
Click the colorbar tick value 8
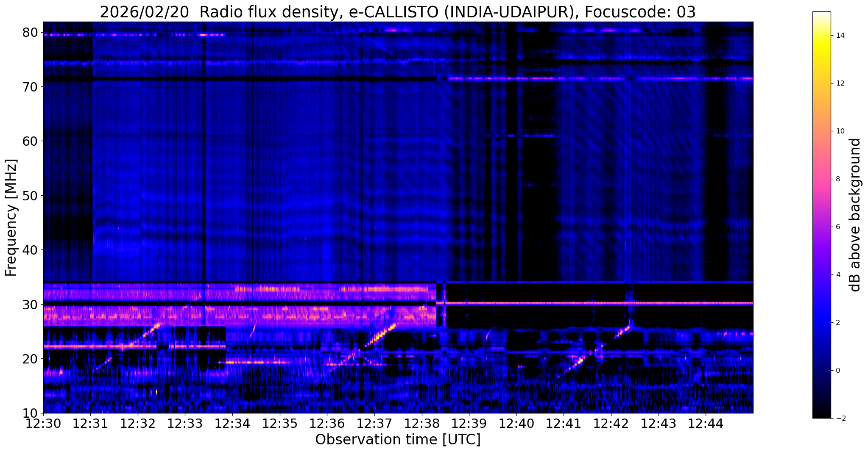click(x=837, y=179)
